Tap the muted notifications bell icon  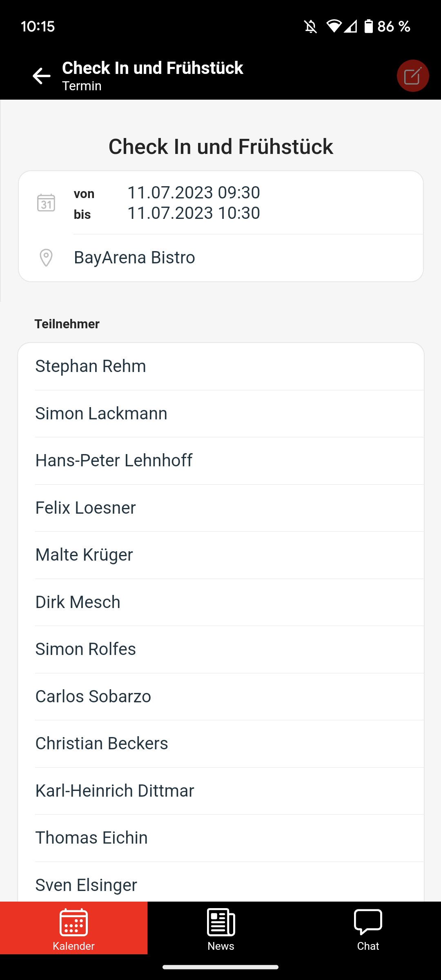click(x=310, y=27)
